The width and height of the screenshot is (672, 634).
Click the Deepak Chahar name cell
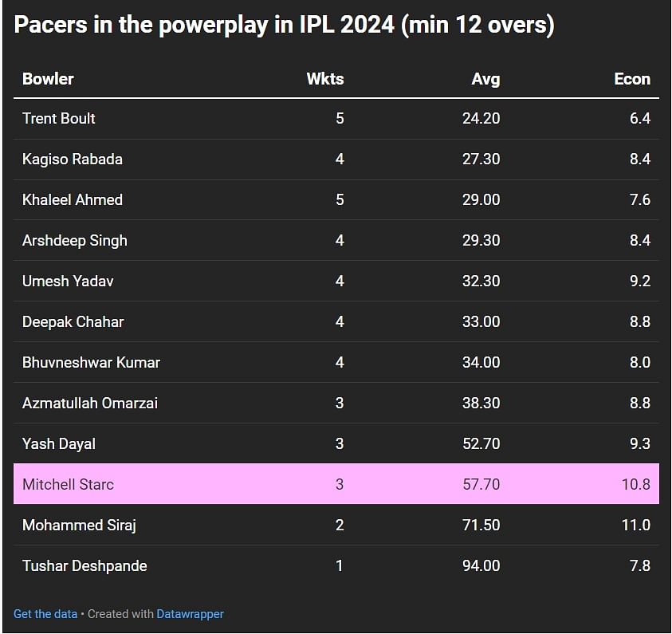click(x=73, y=322)
